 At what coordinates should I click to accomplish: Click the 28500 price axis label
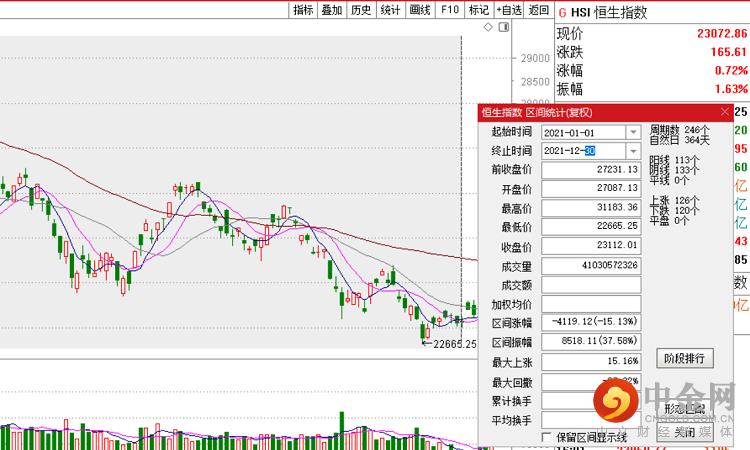pyautogui.click(x=535, y=82)
